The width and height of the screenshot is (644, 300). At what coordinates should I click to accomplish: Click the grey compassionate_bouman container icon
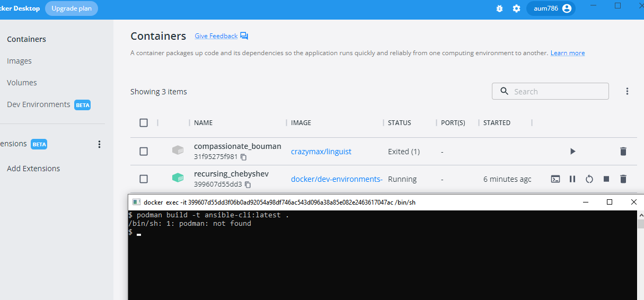coord(178,151)
